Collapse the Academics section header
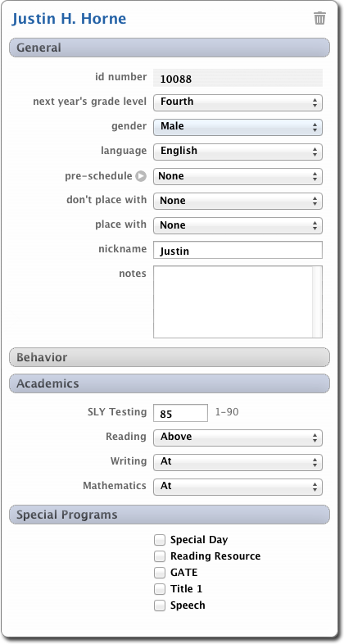 169,383
